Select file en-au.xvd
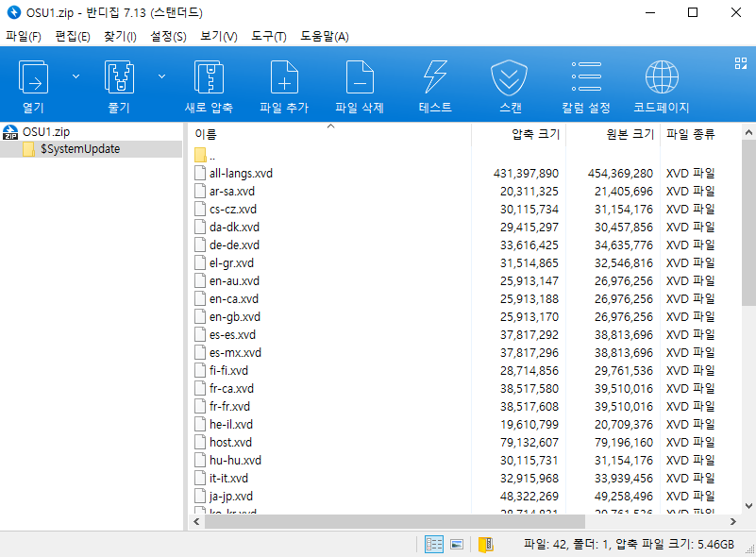756x557 pixels. pos(234,281)
